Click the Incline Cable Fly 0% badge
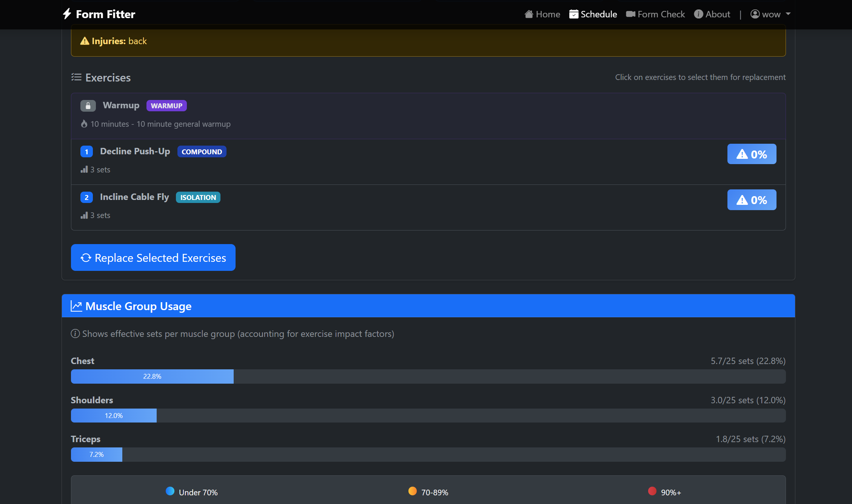The width and height of the screenshot is (852, 504). coord(752,200)
